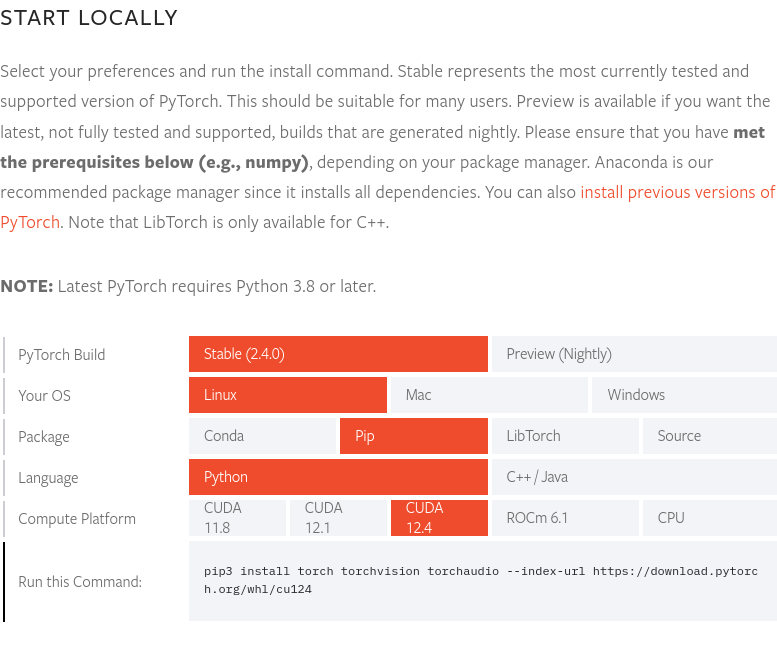Click the pip3 install command text
Screen dimensions: 777x649
click(481, 580)
